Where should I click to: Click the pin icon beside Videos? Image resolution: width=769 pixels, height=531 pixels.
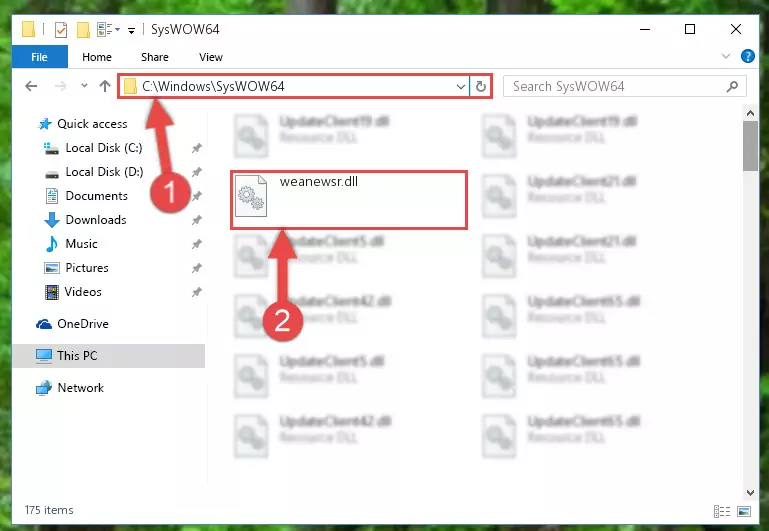tap(197, 292)
